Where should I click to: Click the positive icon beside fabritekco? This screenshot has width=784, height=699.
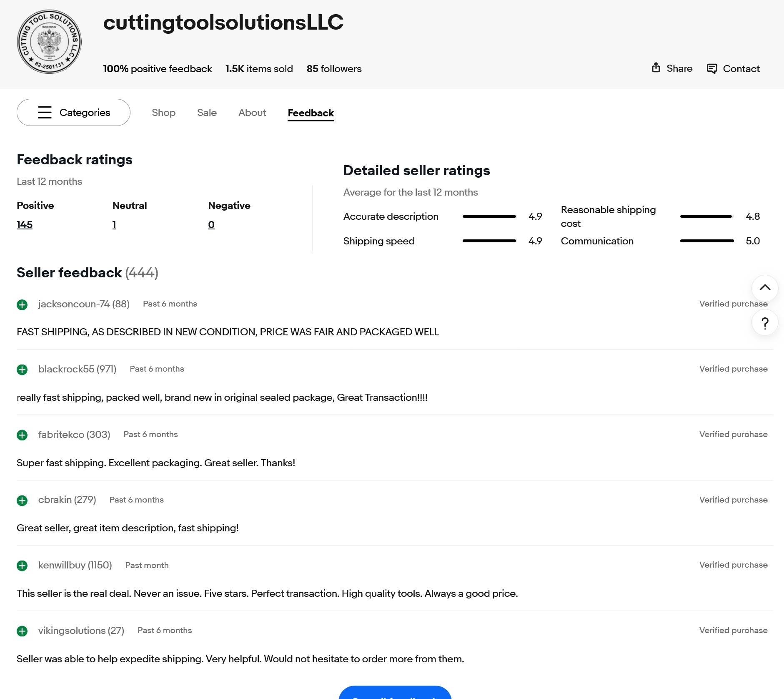click(x=22, y=435)
